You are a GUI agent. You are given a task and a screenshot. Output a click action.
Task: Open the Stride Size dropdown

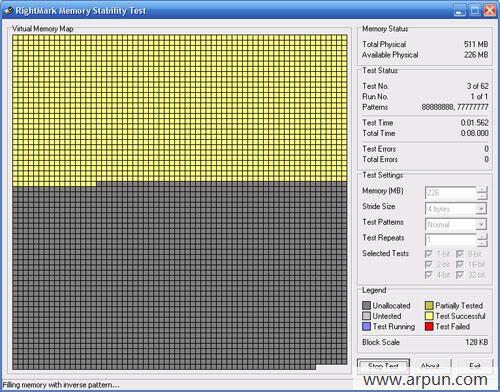[x=481, y=209]
